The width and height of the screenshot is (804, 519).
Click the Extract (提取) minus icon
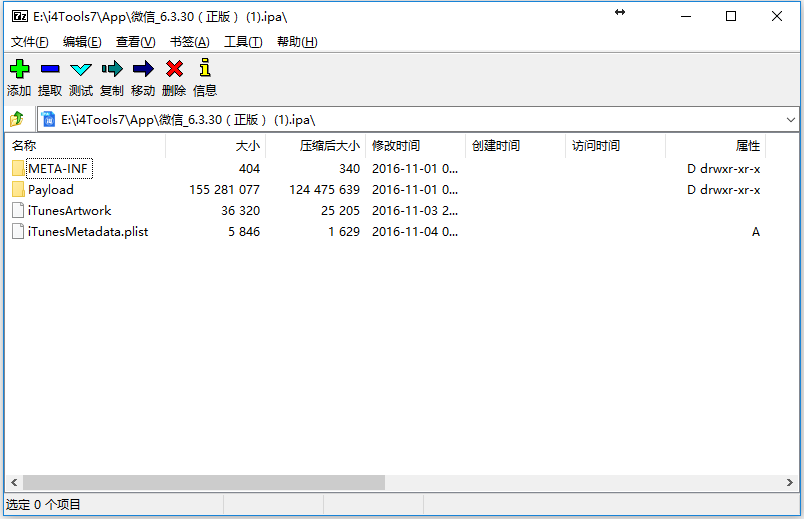[50, 69]
